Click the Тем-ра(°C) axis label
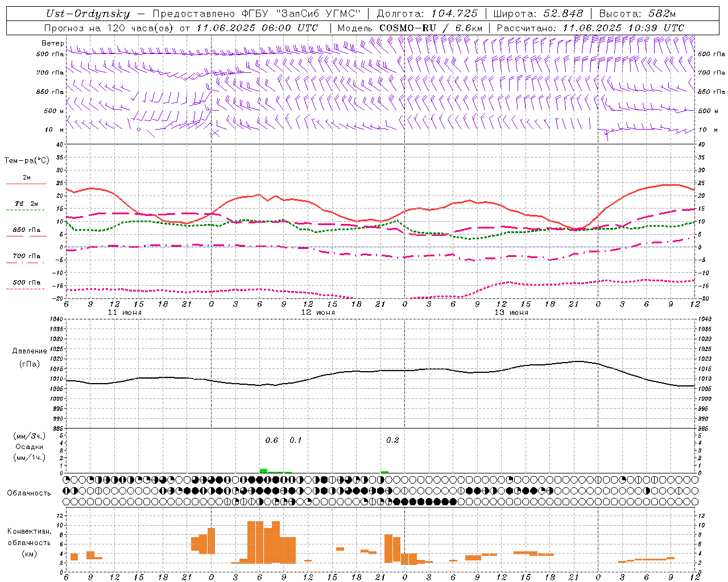The image size is (728, 582). coord(27,161)
